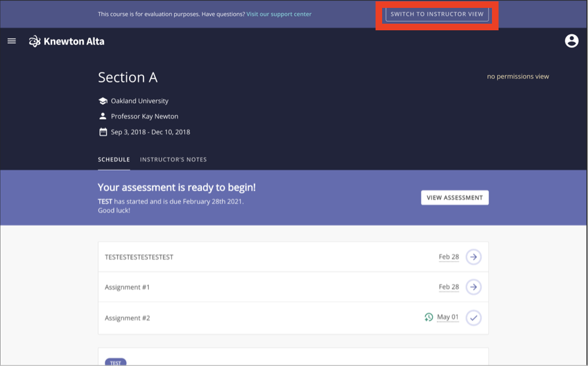The image size is (588, 366).
Task: Click the TEST badge in lower card
Action: [x=115, y=363]
